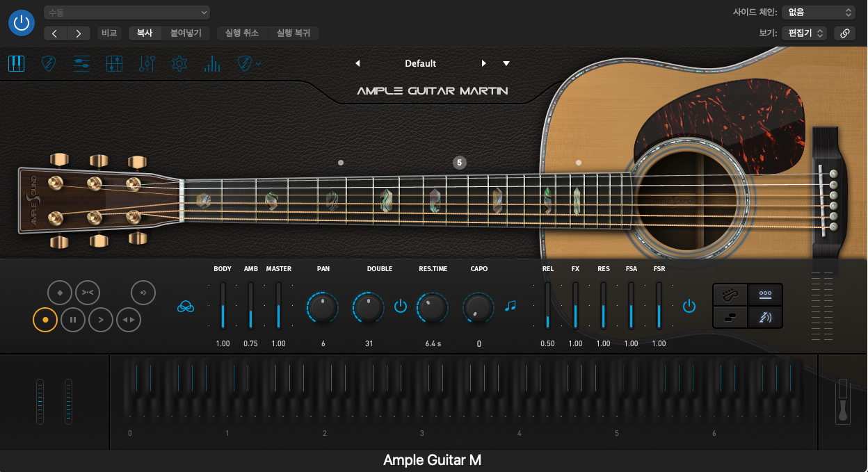Toggle the Double power switch
Screen dimensions: 868x472
(x=401, y=306)
